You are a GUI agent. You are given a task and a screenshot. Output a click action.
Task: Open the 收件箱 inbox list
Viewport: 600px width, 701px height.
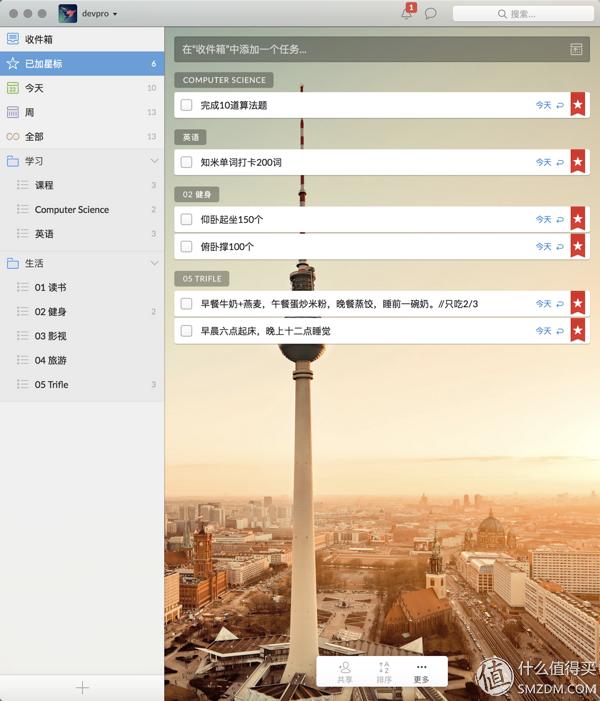[x=82, y=39]
